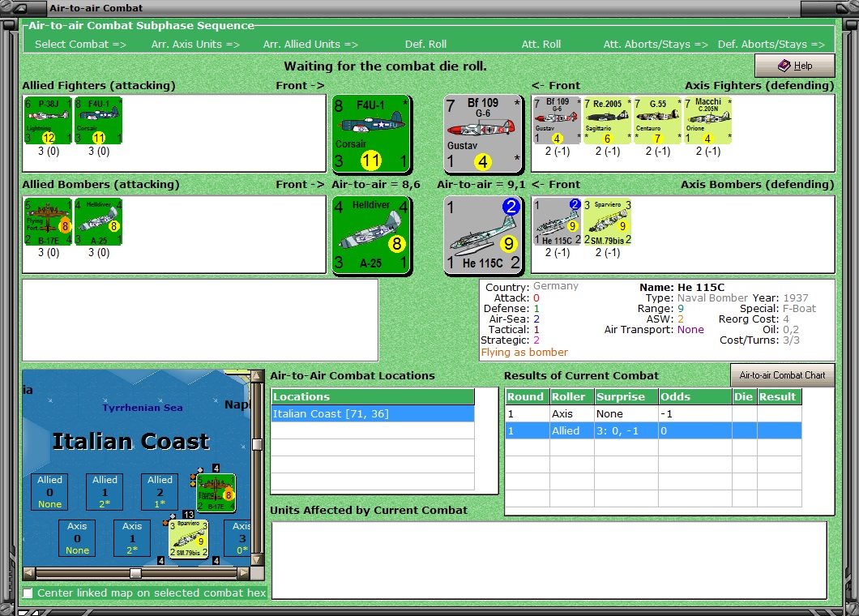Image resolution: width=859 pixels, height=616 pixels.
Task: Click the SM.79bis Sparviero counter on the map
Action: (x=189, y=539)
